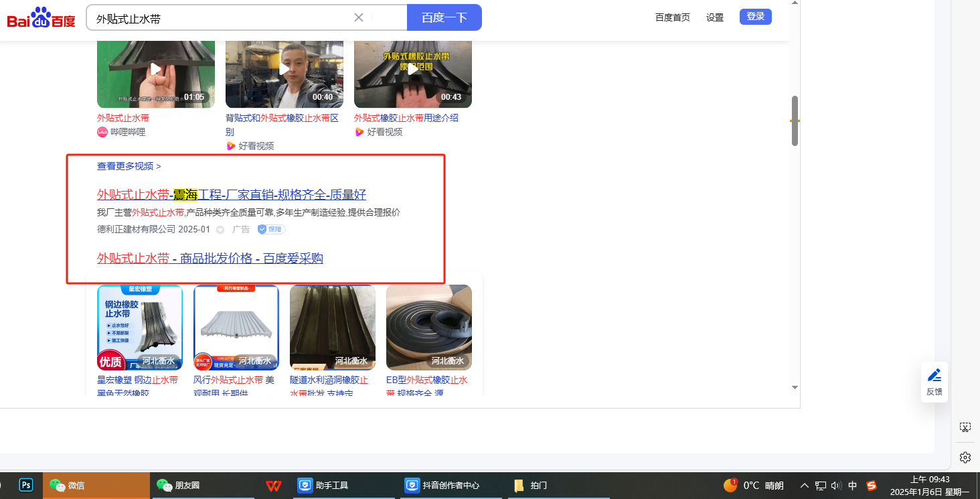This screenshot has width=980, height=499.
Task: Open Photoshop from the taskbar
Action: (26, 485)
